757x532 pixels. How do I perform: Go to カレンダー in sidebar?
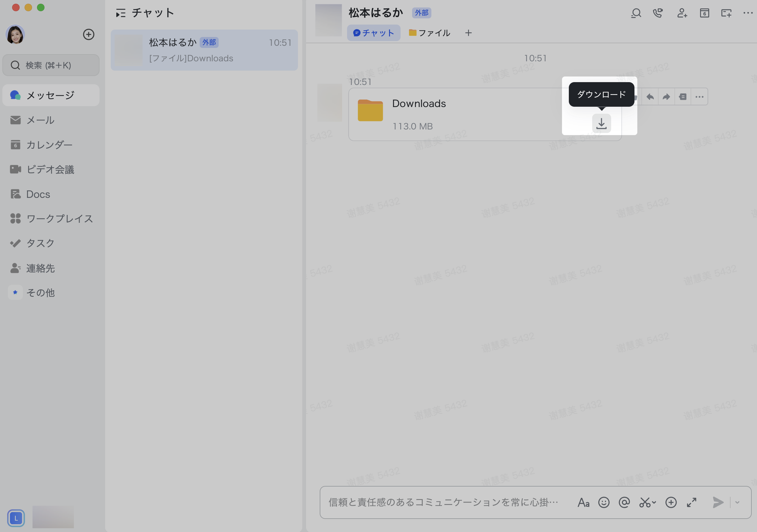(49, 145)
